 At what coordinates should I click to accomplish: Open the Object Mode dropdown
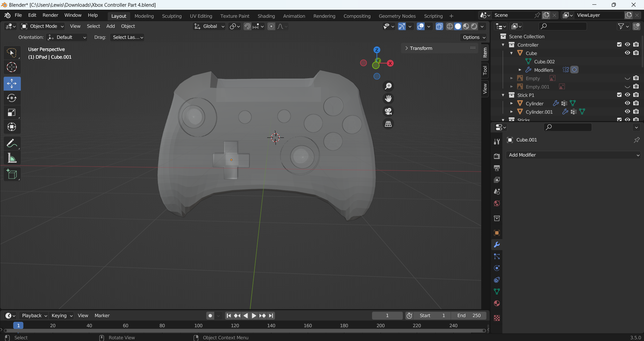coord(42,26)
